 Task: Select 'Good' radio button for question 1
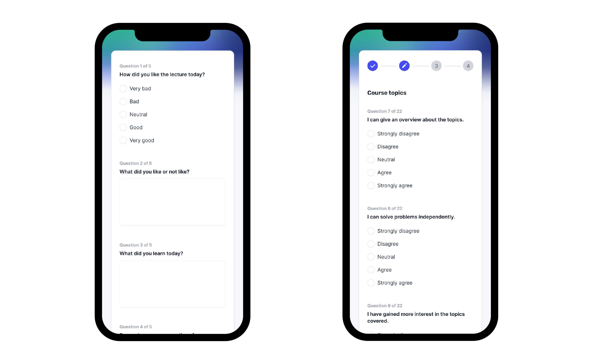click(123, 127)
